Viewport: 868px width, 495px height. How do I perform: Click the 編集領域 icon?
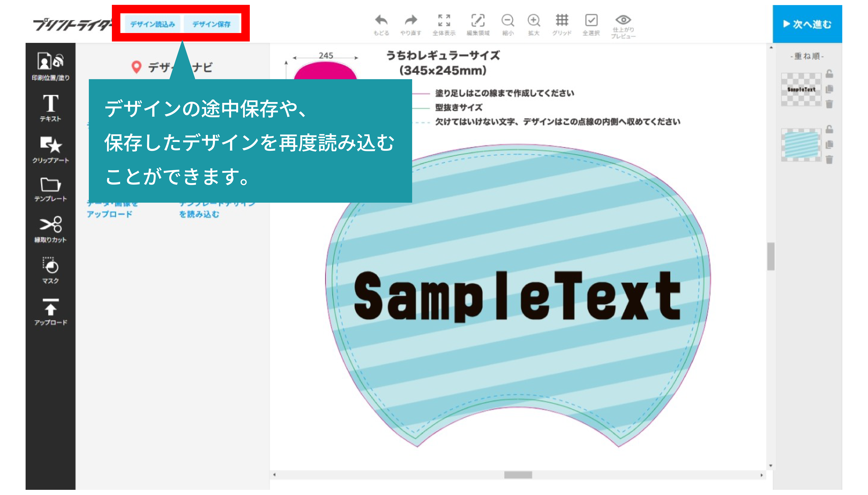point(478,25)
